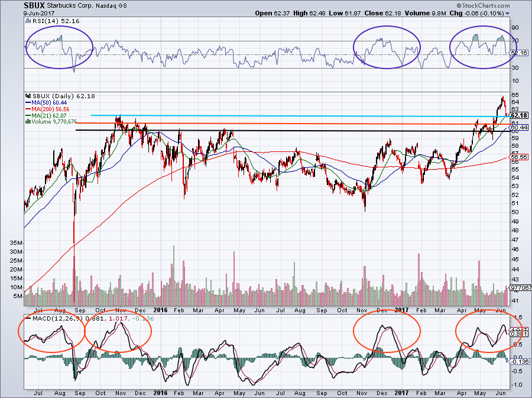532x398 pixels.
Task: Click the Volume 9,770,676 legend text
Action: [x=54, y=121]
